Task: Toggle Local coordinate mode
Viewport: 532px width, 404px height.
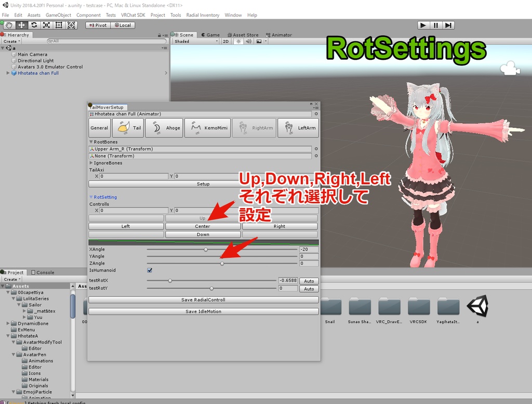Action: (123, 25)
